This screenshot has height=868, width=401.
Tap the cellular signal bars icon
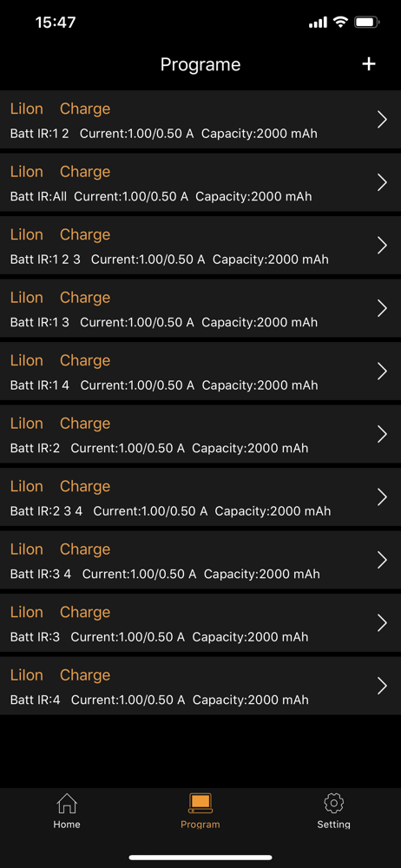318,23
